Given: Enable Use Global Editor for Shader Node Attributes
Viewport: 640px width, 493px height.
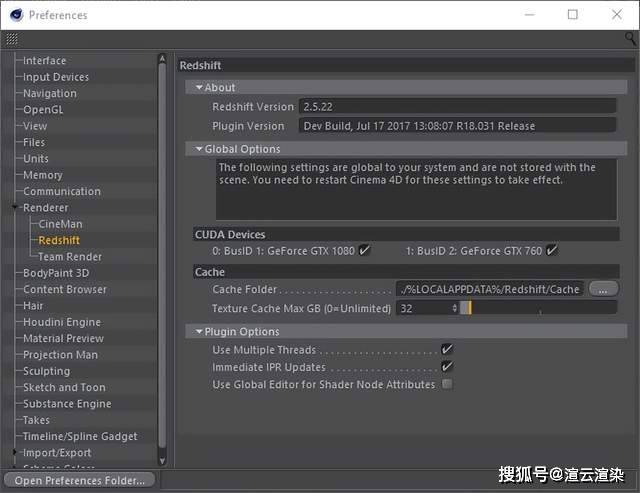Looking at the screenshot, I should 447,384.
